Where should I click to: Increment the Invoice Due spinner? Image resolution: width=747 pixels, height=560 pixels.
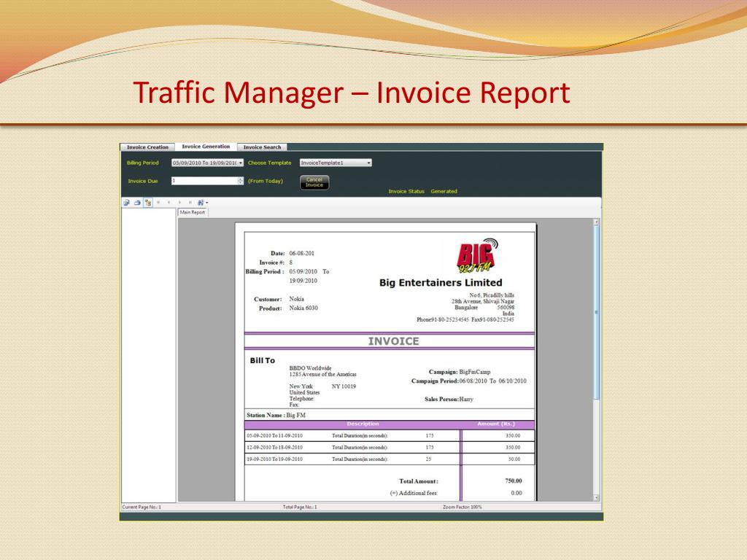[240, 179]
